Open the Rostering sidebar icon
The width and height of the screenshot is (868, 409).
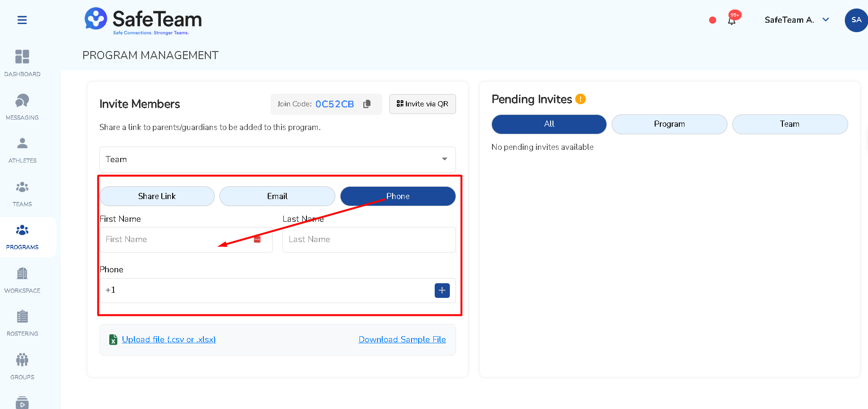[22, 323]
